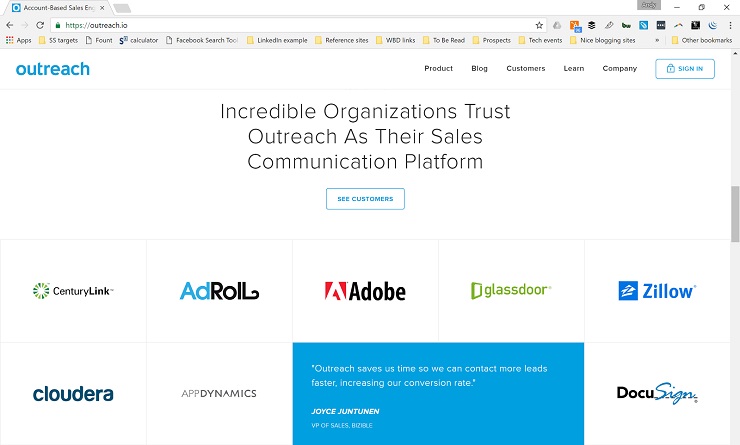Click the Adobe logo tile
This screenshot has width=740, height=445.
(365, 291)
